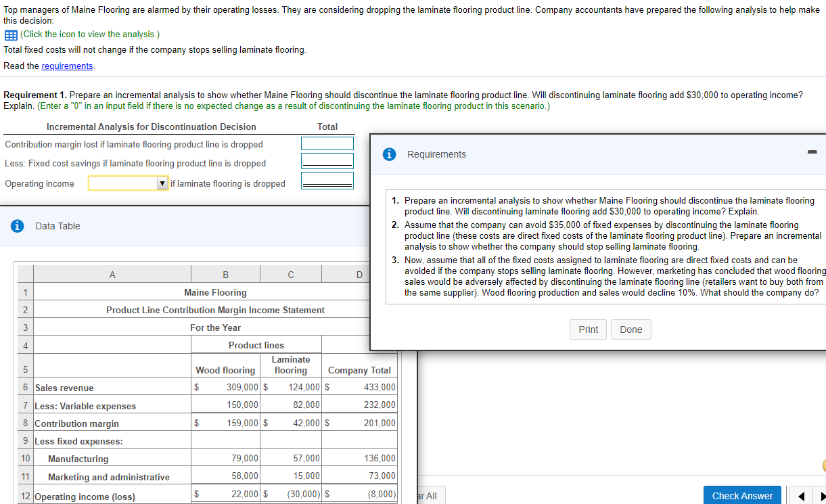
Task: Click 'Less: Variable expenses' row label
Action: pyautogui.click(x=85, y=406)
